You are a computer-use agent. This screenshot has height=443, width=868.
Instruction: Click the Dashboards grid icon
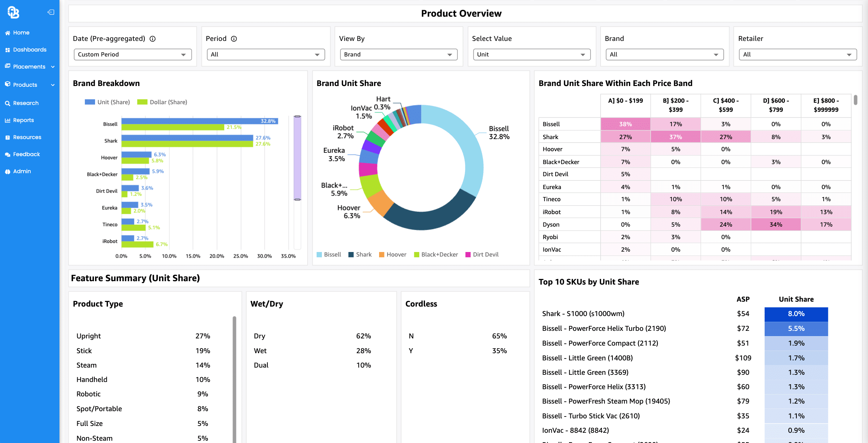point(8,50)
